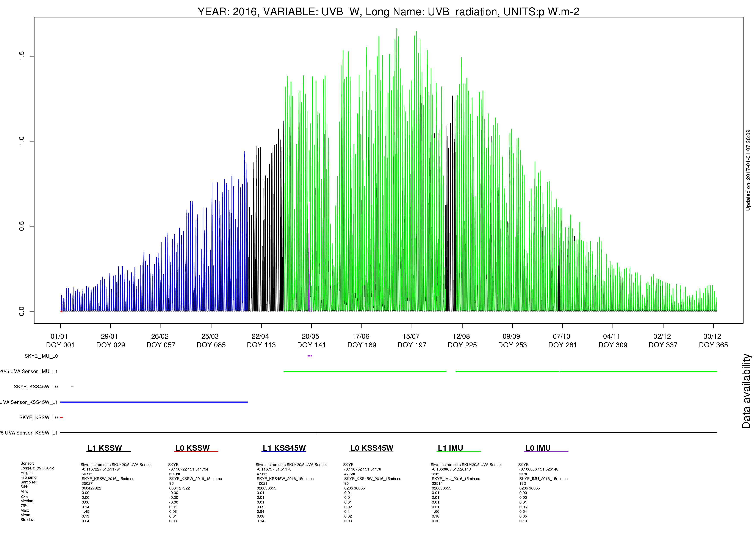Image resolution: width=756 pixels, height=535 pixels.
Task: Click L1 IMU height value 91m
Action: [x=435, y=474]
